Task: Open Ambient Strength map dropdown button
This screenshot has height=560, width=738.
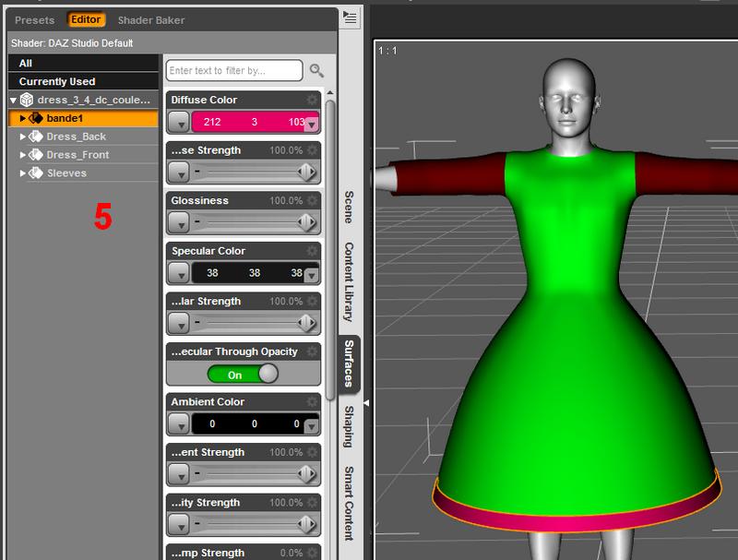Action: point(179,474)
